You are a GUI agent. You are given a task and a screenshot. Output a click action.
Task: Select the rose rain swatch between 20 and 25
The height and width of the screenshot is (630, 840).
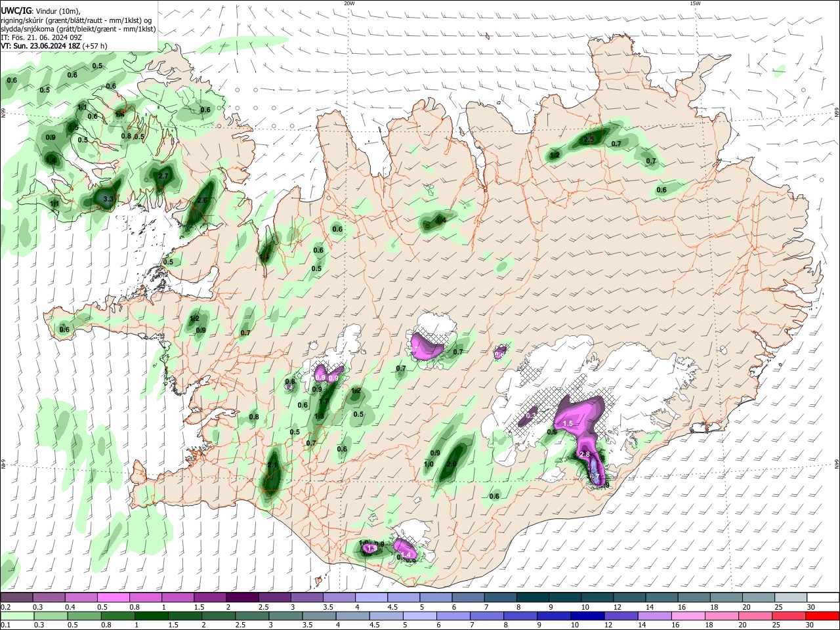(x=756, y=616)
